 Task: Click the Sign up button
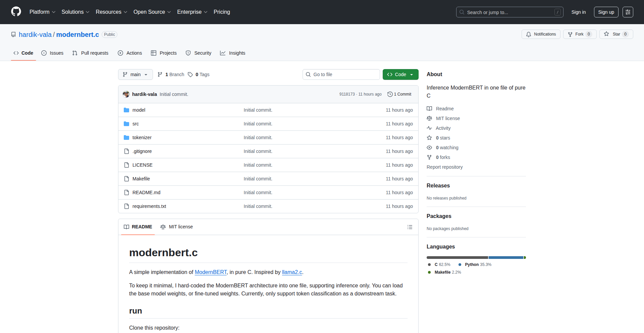[606, 12]
